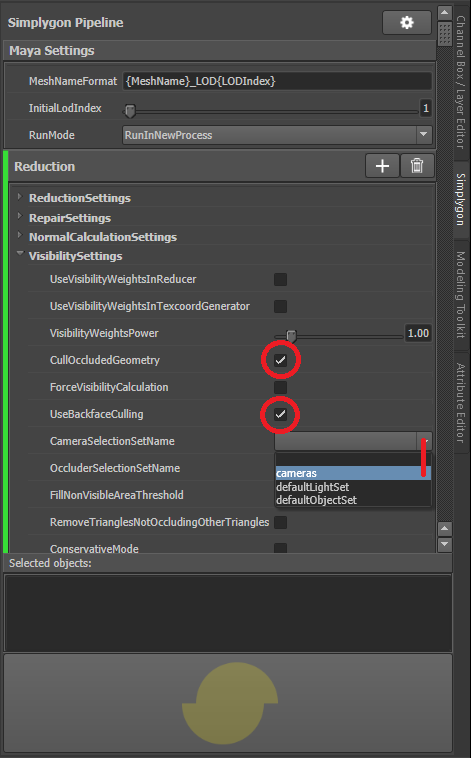Enable UseVisibilityWeightsInTexcoordGenerator checkbox

280,306
